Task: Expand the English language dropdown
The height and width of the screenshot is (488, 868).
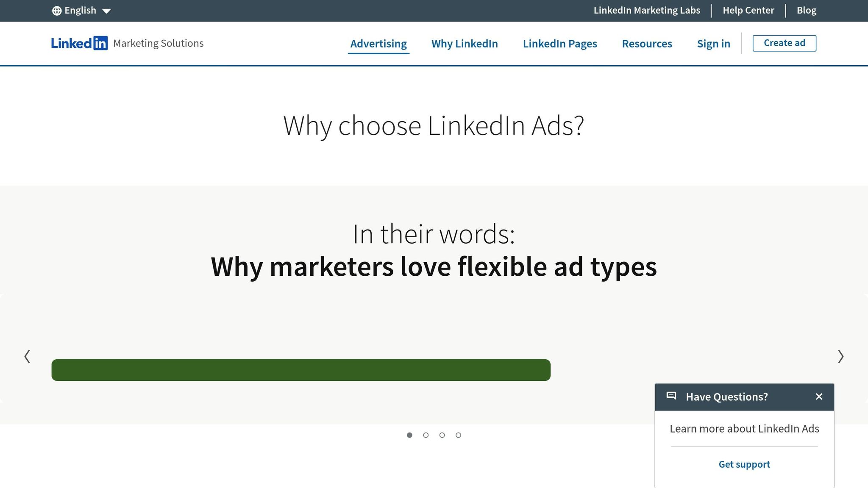Action: (81, 10)
